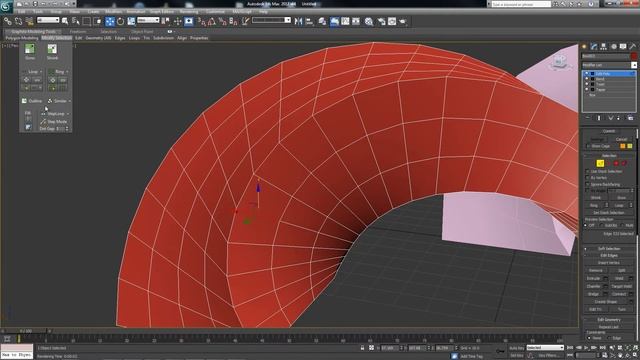The image size is (640, 360).
Task: Select Multi preview selection radio
Action: coord(622,225)
